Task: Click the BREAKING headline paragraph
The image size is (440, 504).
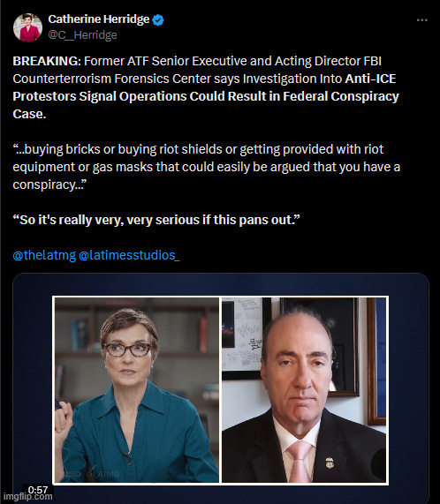Action: (x=206, y=87)
